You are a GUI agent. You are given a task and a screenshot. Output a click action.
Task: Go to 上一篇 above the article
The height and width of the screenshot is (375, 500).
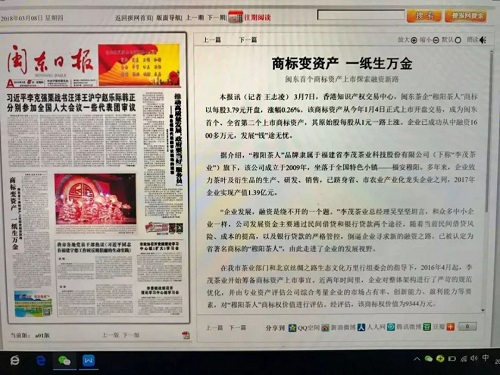[212, 40]
